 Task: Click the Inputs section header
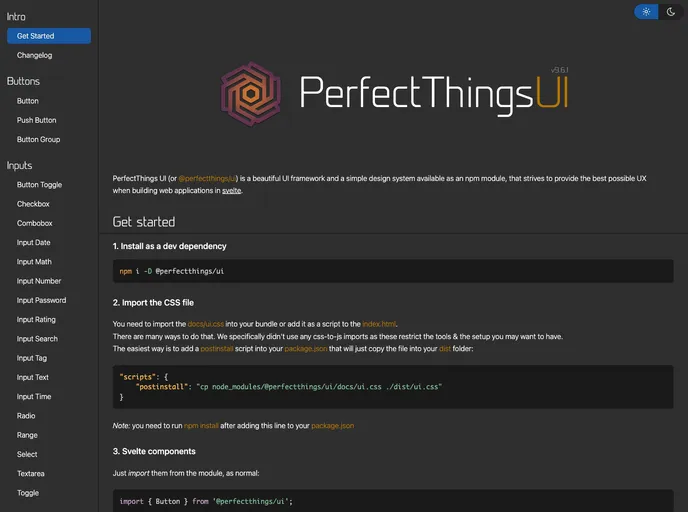[x=19, y=166]
